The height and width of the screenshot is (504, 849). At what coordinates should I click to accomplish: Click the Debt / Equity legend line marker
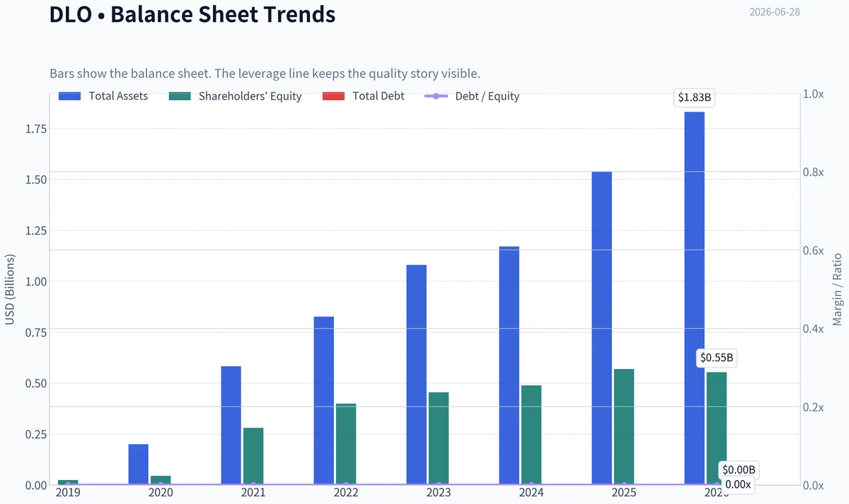pyautogui.click(x=436, y=96)
